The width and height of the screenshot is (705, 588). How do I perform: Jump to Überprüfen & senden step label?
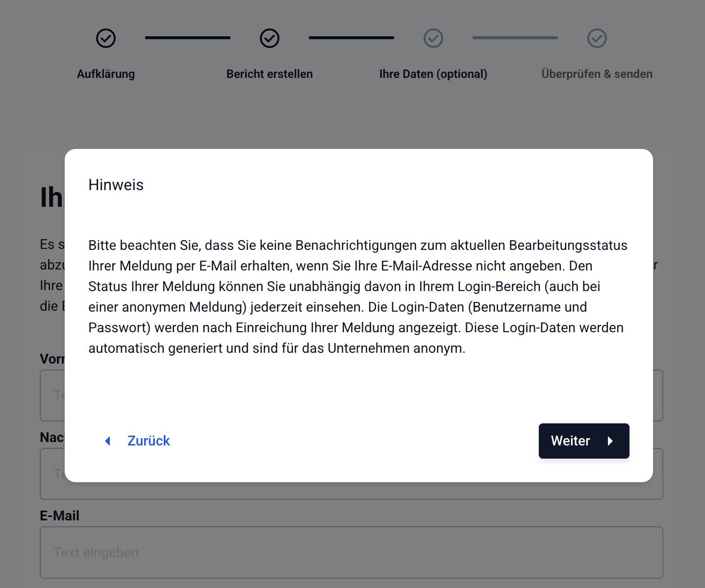[597, 74]
